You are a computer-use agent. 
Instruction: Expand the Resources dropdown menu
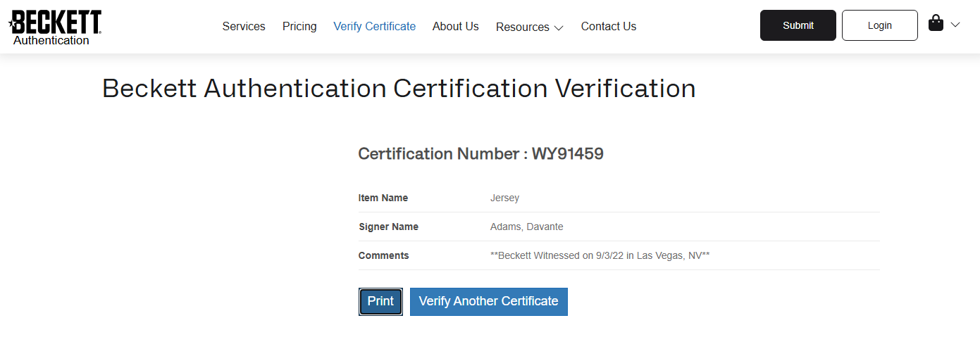(x=529, y=27)
